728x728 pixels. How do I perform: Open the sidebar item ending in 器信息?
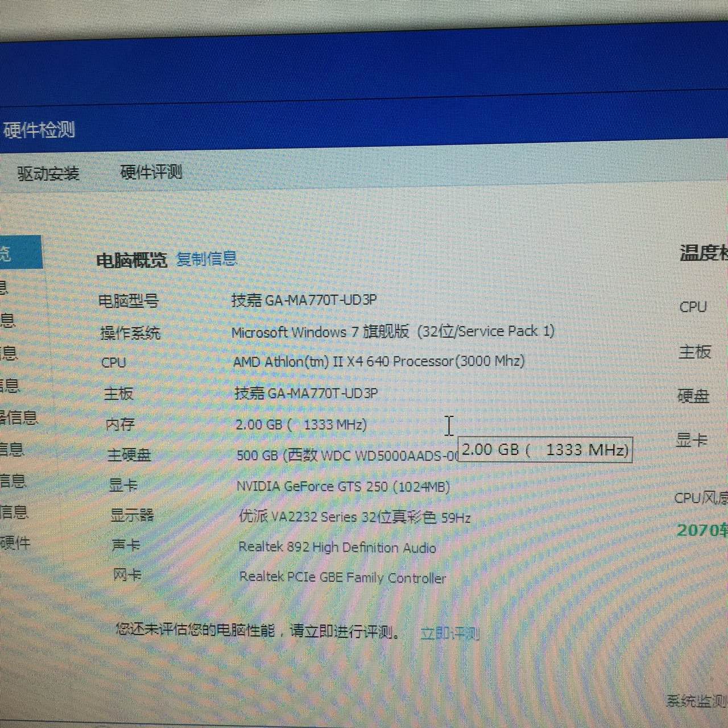pyautogui.click(x=19, y=417)
